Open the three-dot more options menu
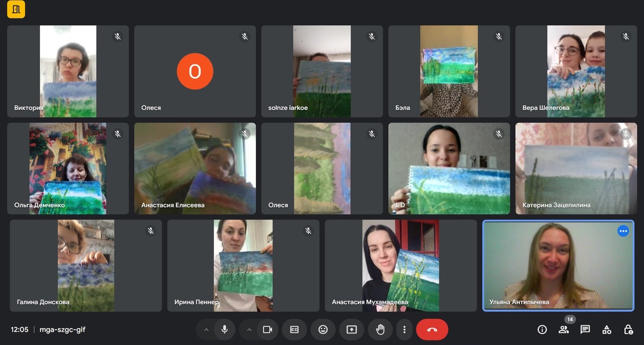644x345 pixels. (404, 329)
